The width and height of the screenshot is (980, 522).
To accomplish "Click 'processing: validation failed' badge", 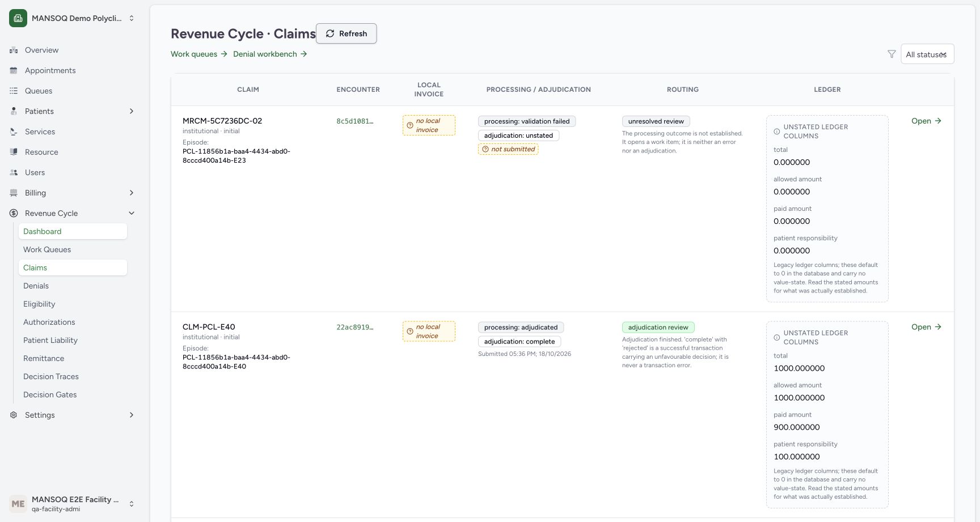I will tap(527, 121).
